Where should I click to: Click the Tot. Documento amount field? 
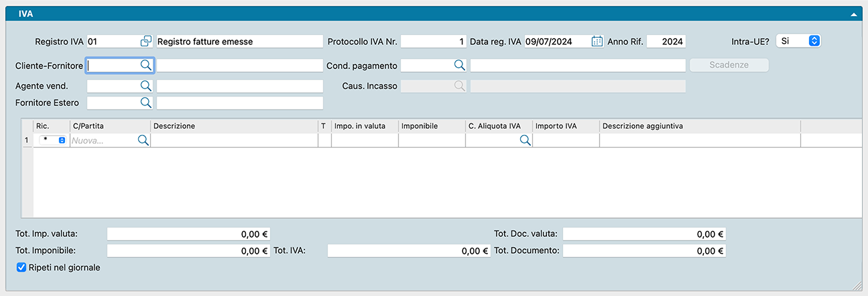pyautogui.click(x=643, y=251)
